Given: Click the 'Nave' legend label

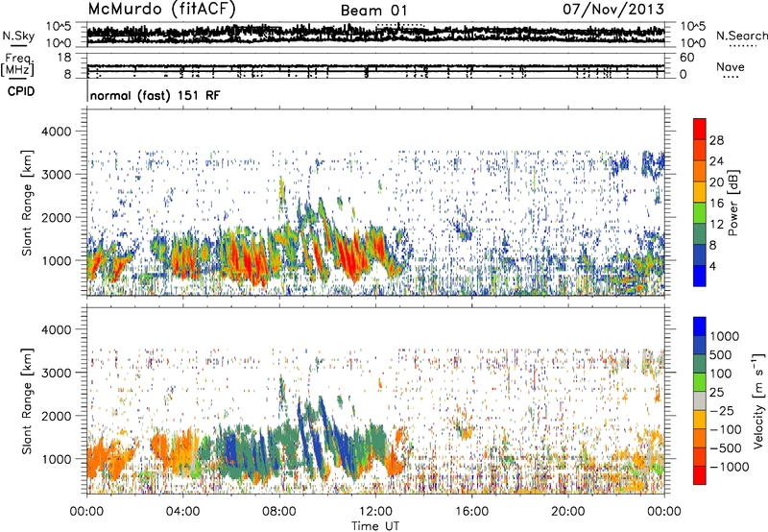Looking at the screenshot, I should tap(730, 66).
